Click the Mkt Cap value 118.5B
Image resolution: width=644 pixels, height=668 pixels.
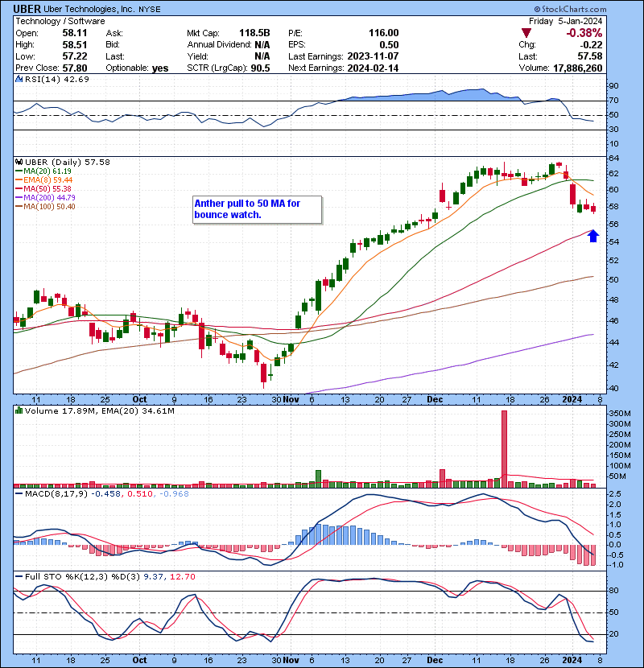(x=254, y=33)
